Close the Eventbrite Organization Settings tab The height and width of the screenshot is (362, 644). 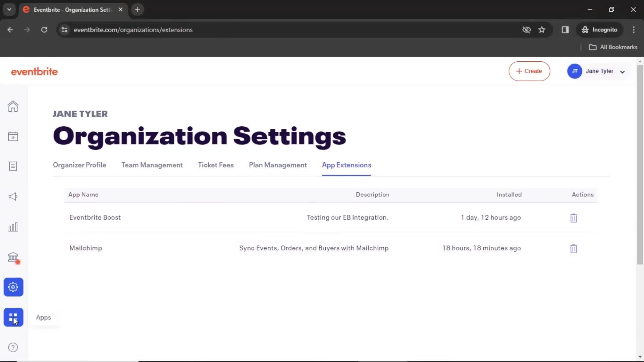120,10
